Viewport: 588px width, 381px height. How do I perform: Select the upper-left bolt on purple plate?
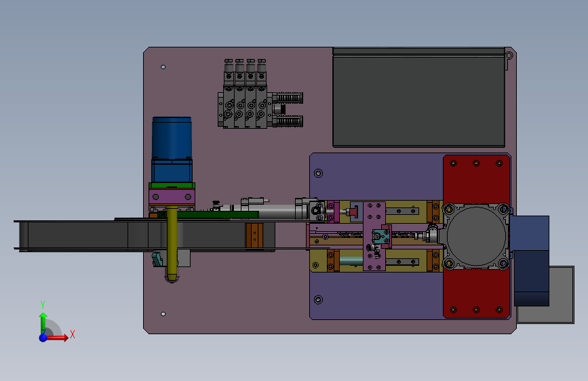(318, 173)
